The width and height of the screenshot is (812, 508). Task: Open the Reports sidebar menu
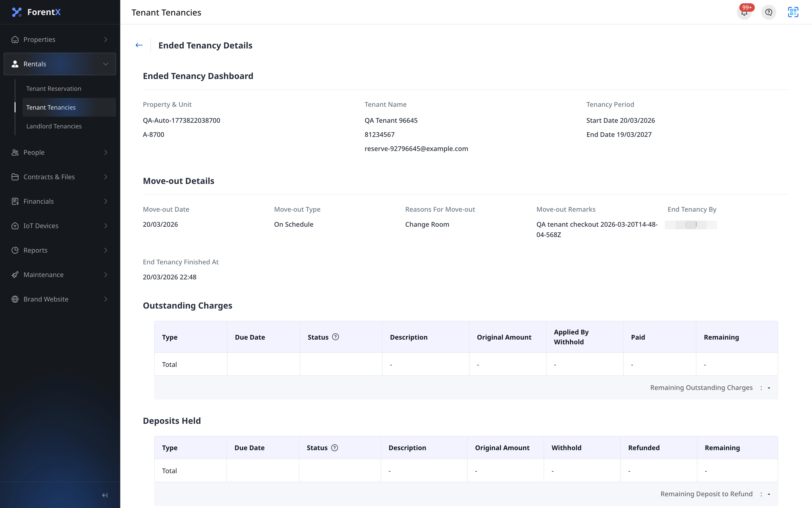pos(60,250)
